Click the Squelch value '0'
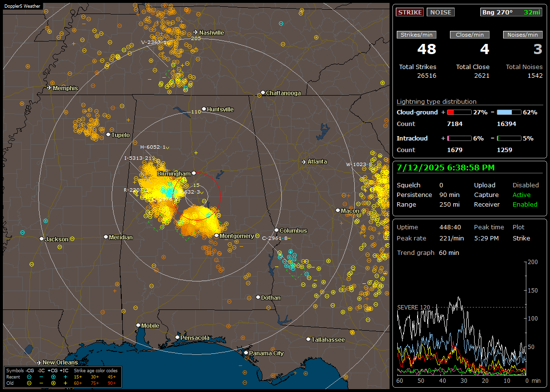550x392 pixels. (x=441, y=185)
